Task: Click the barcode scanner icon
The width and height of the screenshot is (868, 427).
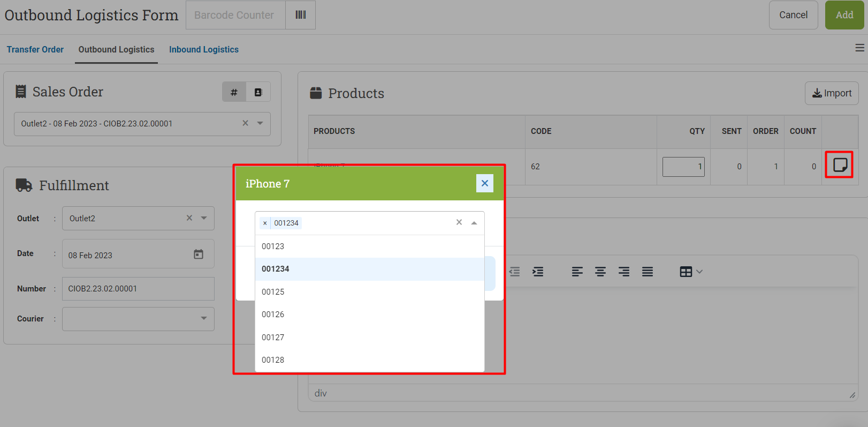Action: 301,15
